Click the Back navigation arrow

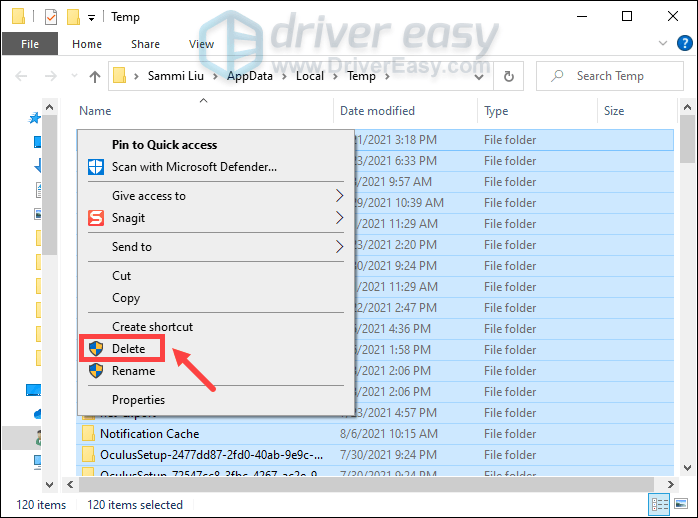(x=21, y=76)
